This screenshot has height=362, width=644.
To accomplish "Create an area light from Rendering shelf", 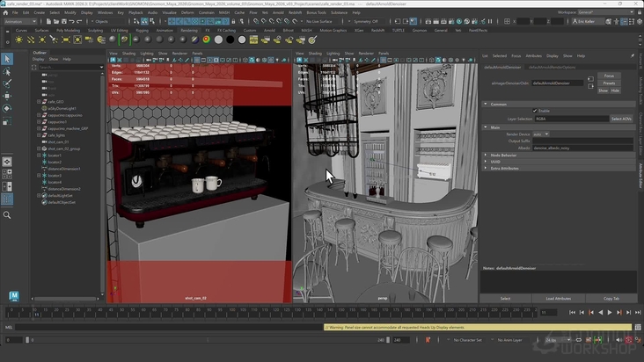I will click(x=66, y=40).
